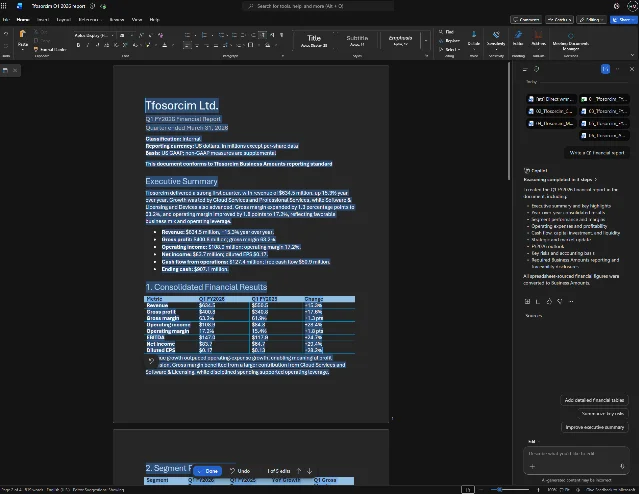The image size is (639, 494).
Task: Click the Undo arrow in ribbon
Action: click(x=6, y=34)
